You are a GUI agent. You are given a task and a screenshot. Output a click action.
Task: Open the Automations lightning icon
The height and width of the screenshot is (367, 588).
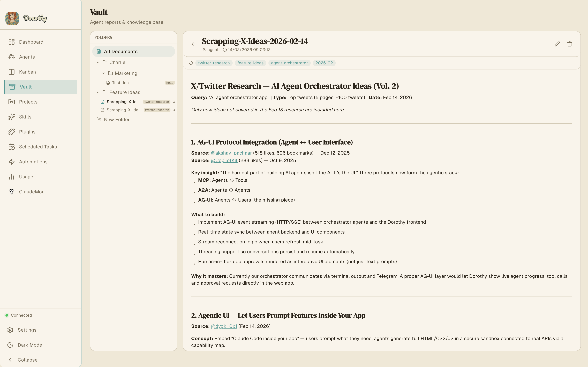tap(11, 162)
